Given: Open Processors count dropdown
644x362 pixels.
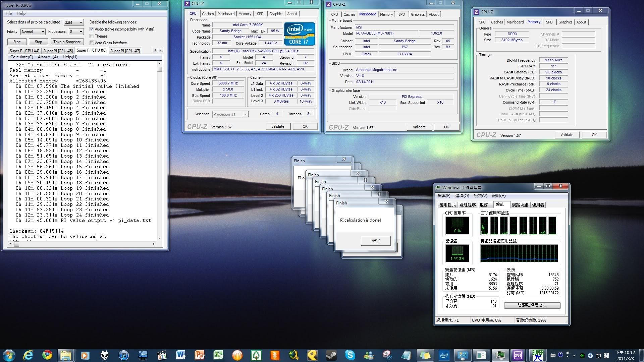Looking at the screenshot, I should [x=76, y=32].
